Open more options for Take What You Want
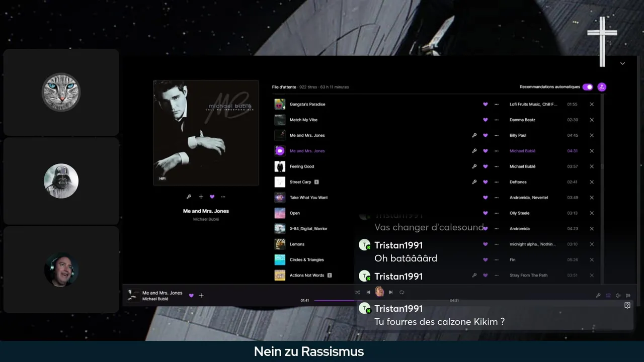The height and width of the screenshot is (362, 644). (x=497, y=198)
